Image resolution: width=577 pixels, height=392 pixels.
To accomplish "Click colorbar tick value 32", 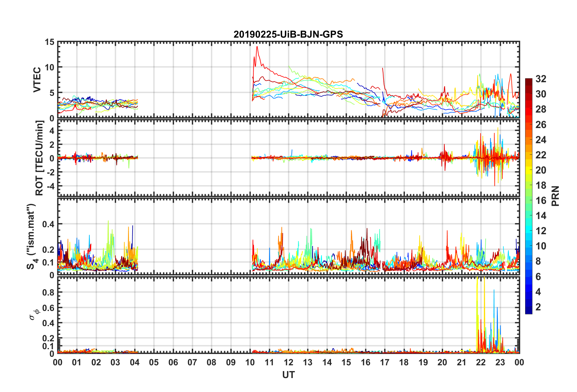I will pos(541,79).
